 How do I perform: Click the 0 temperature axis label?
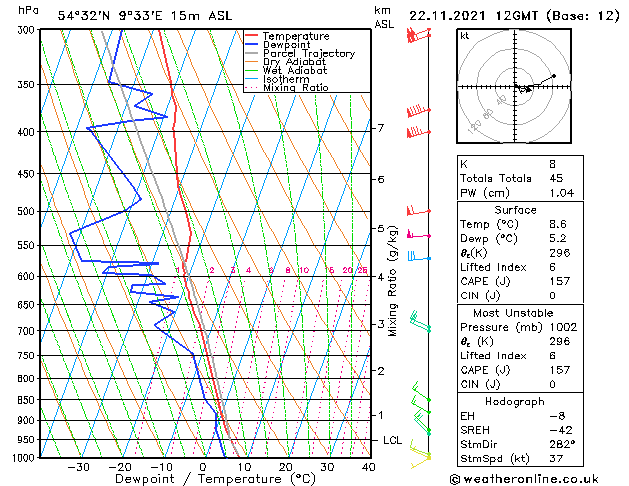tap(203, 467)
